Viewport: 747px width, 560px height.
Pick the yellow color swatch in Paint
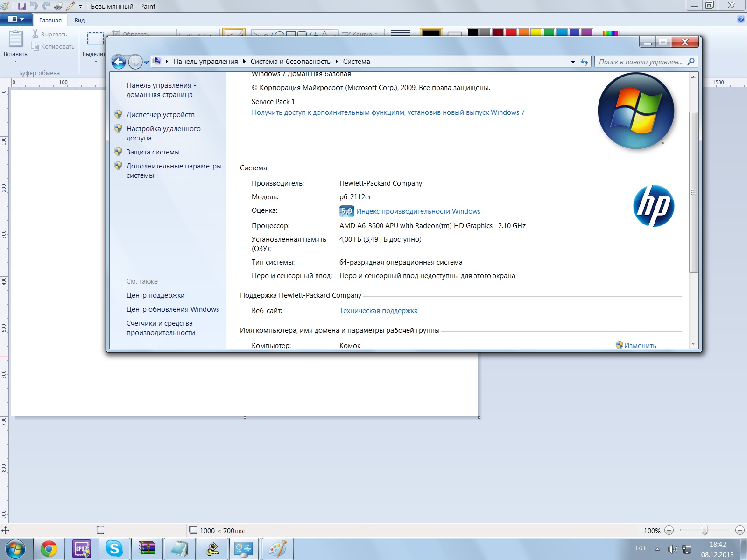536,33
